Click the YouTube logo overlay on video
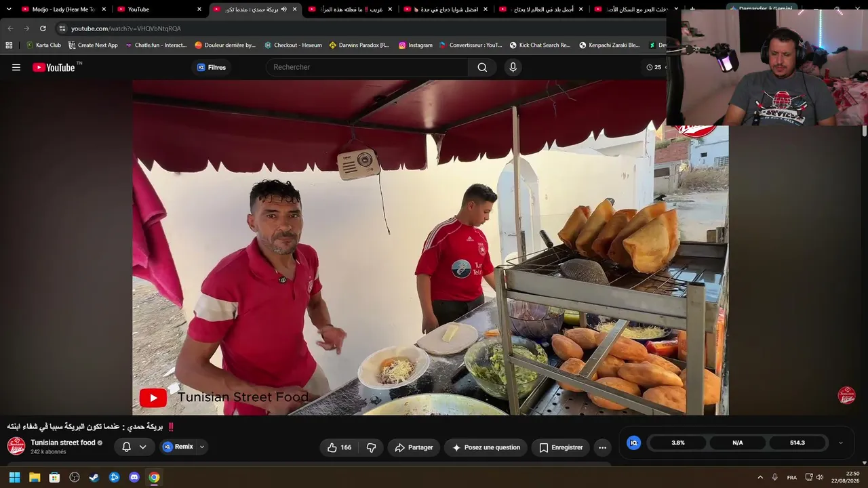Screen dimensions: 868x488 [x=153, y=398]
